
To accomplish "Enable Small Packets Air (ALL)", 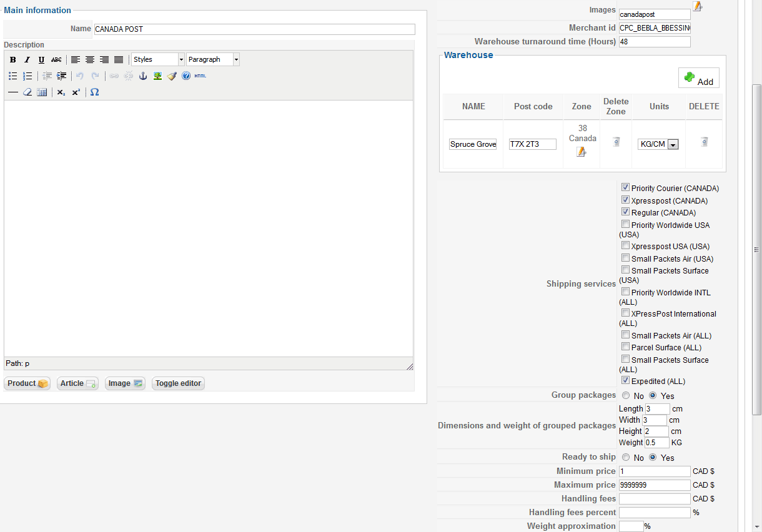I will pyautogui.click(x=625, y=335).
